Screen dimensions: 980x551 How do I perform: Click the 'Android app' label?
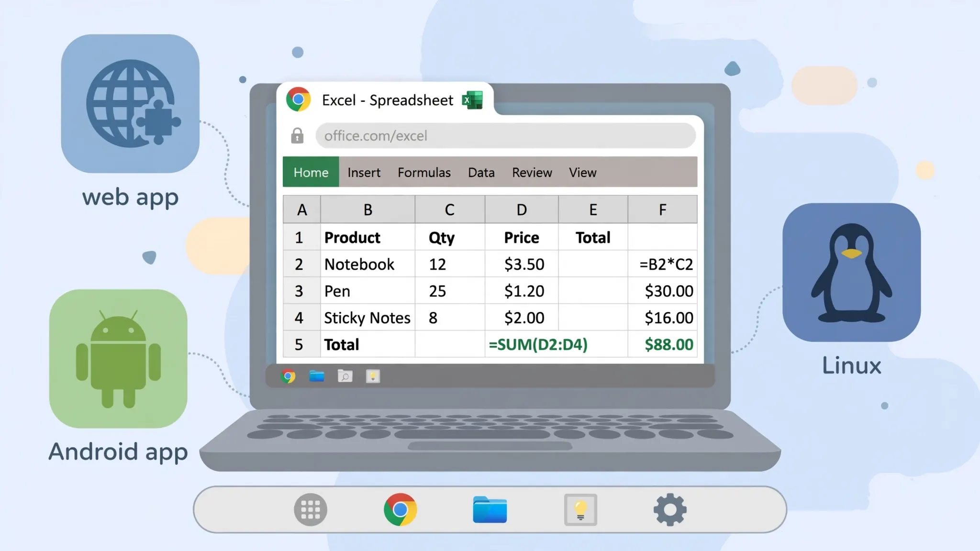[118, 452]
